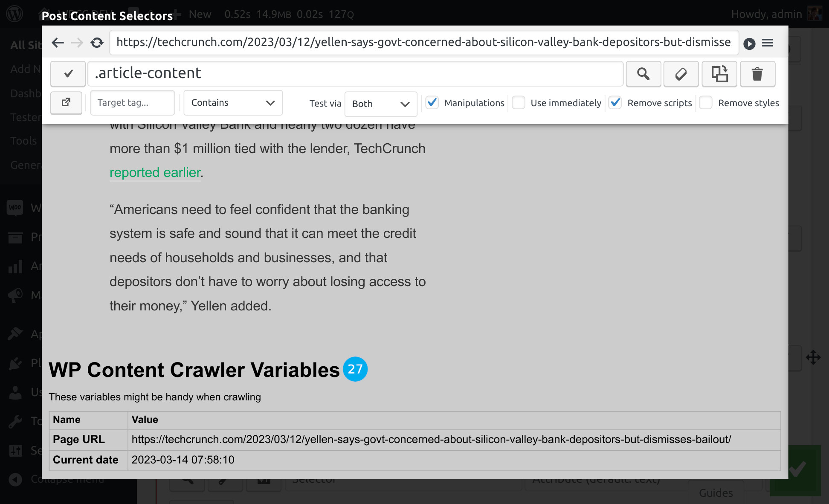This screenshot has height=504, width=829.
Task: Click the Post Content Selectors menu item
Action: pyautogui.click(x=108, y=15)
